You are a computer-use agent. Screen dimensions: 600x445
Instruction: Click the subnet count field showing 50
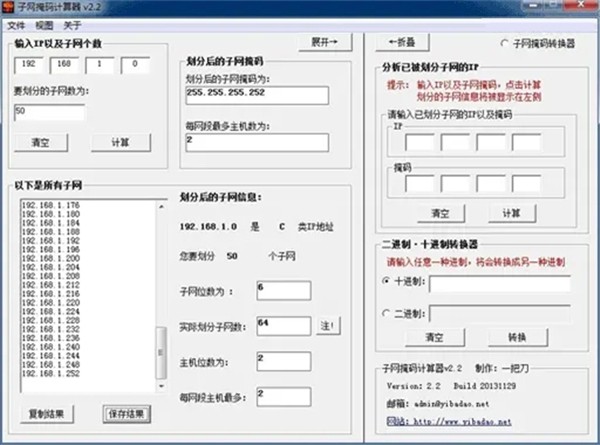coord(49,112)
